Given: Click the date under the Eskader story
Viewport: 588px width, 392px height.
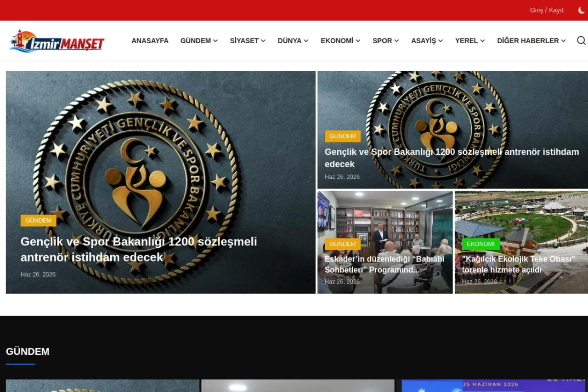Looking at the screenshot, I should tap(342, 282).
